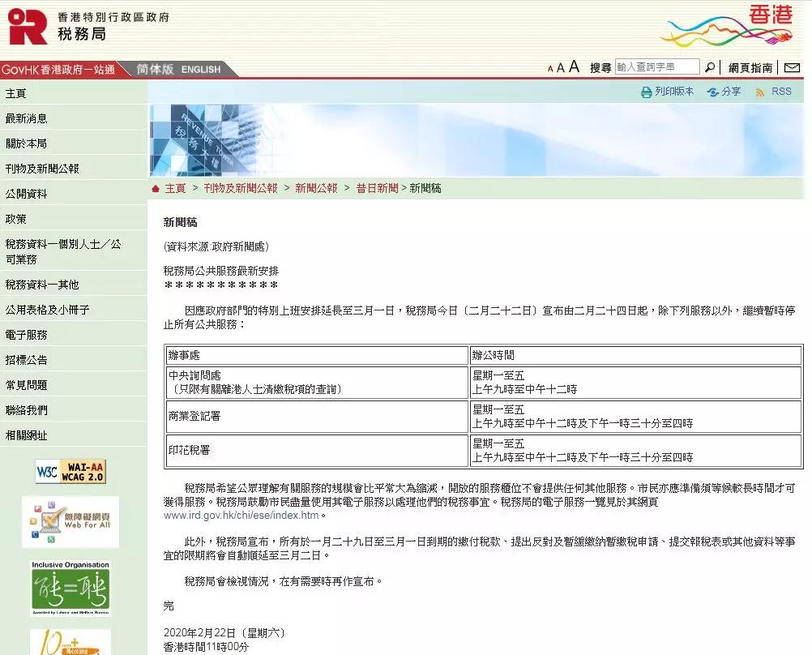The width and height of the screenshot is (812, 655).
Task: Open the www.ird.gov.hk/chi/ese/index.htm link
Action: click(241, 515)
